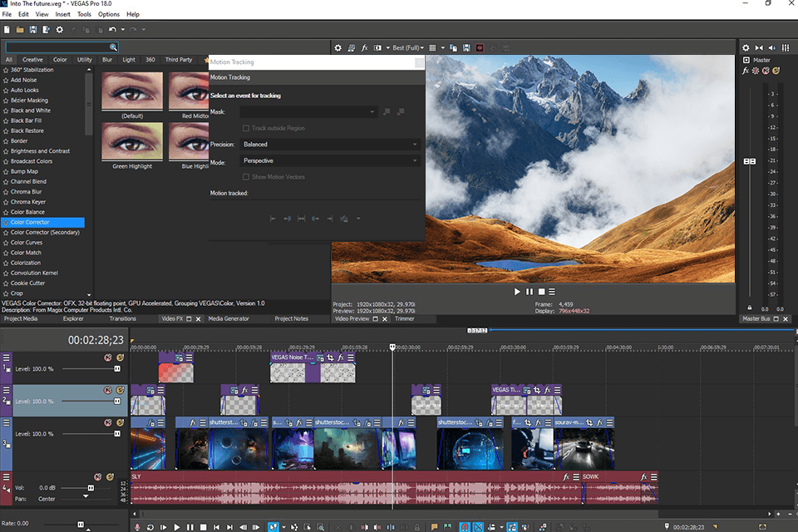Open the Precision Balanced dropdown
Image resolution: width=798 pixels, height=532 pixels.
330,144
